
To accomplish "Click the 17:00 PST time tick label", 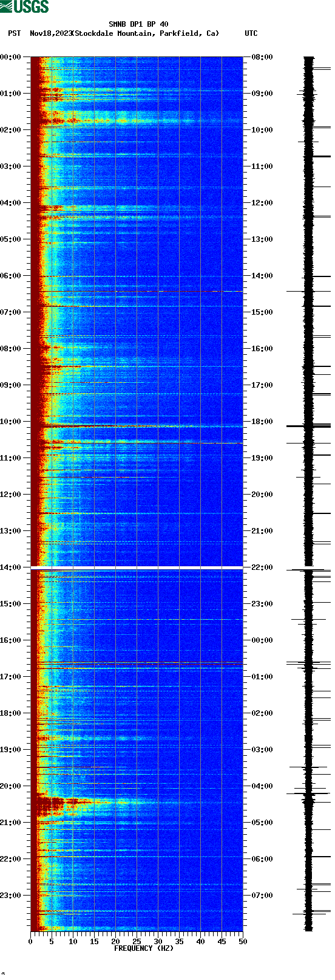I will 11,677.
